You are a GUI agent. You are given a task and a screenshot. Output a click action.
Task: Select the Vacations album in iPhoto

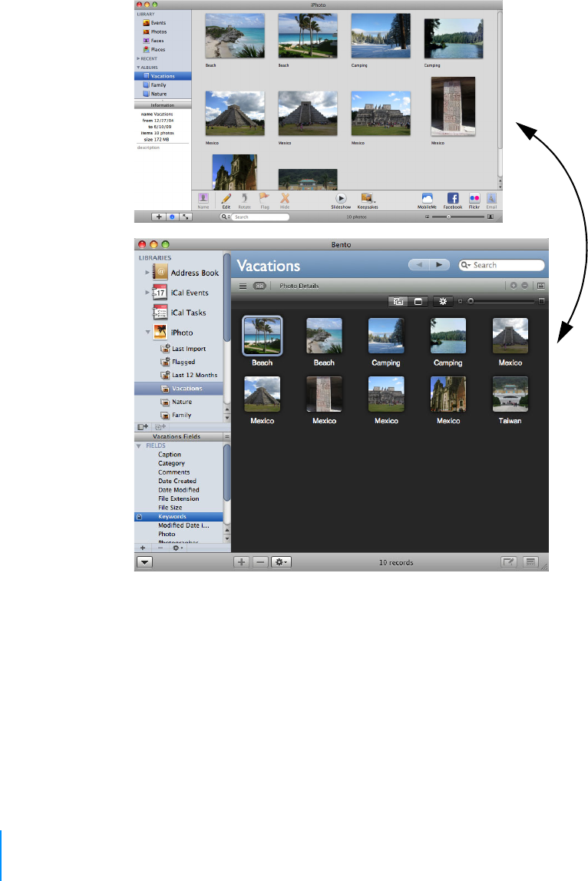click(163, 76)
